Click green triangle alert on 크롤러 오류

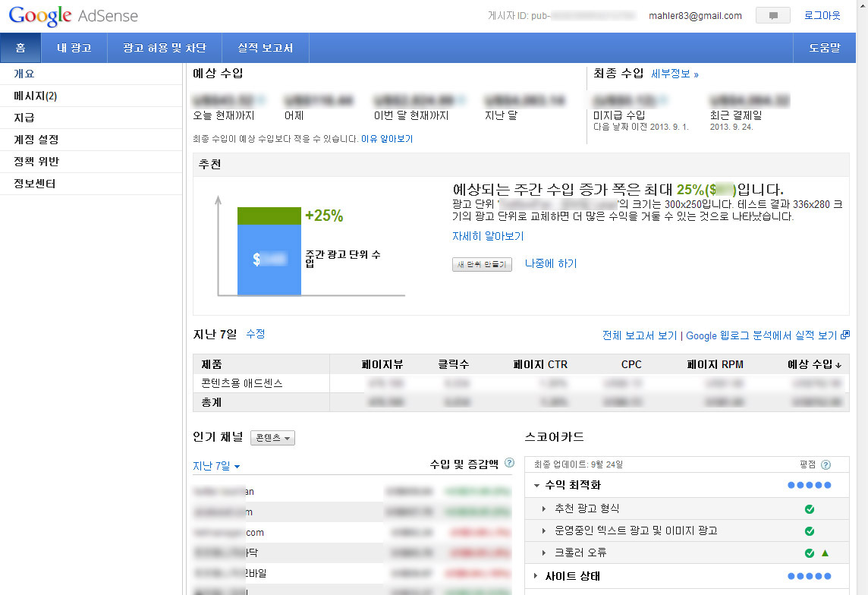(825, 552)
